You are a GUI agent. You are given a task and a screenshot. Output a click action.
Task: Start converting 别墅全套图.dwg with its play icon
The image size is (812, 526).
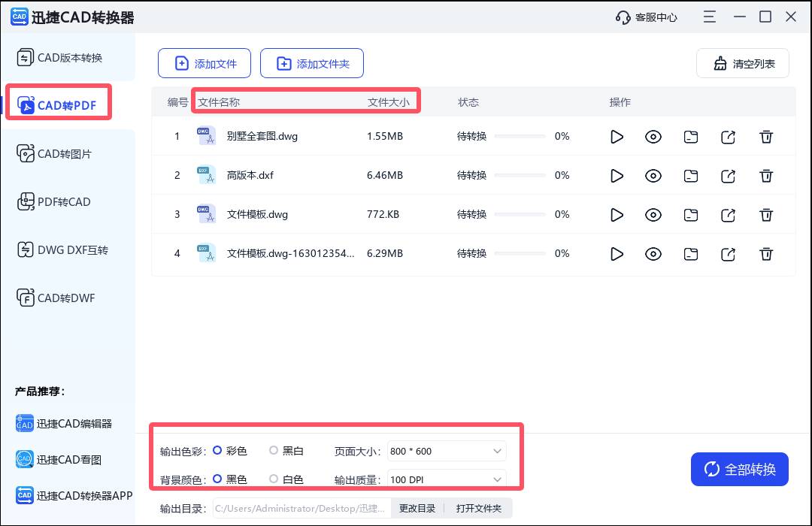point(617,137)
